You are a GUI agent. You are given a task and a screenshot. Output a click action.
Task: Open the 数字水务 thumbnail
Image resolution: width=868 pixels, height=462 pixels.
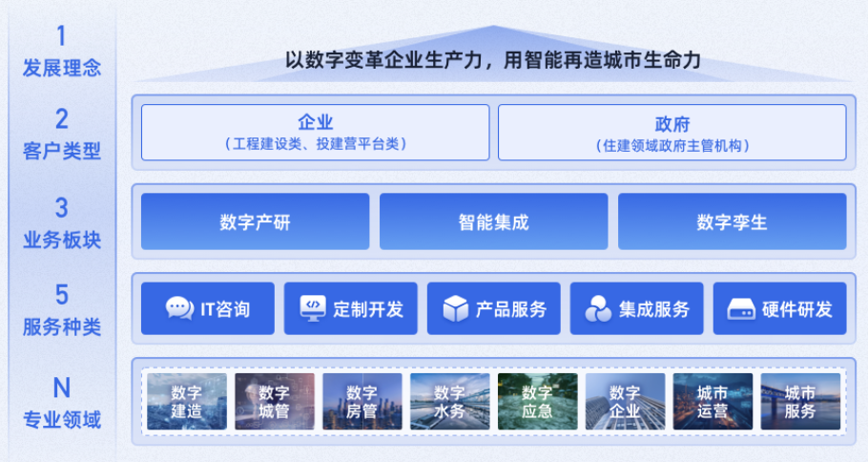pyautogui.click(x=449, y=401)
